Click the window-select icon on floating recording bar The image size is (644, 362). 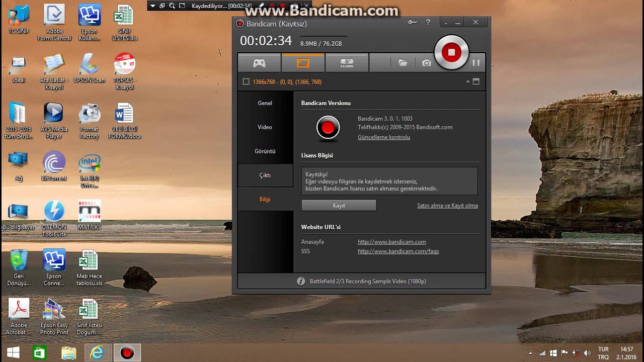(x=163, y=6)
